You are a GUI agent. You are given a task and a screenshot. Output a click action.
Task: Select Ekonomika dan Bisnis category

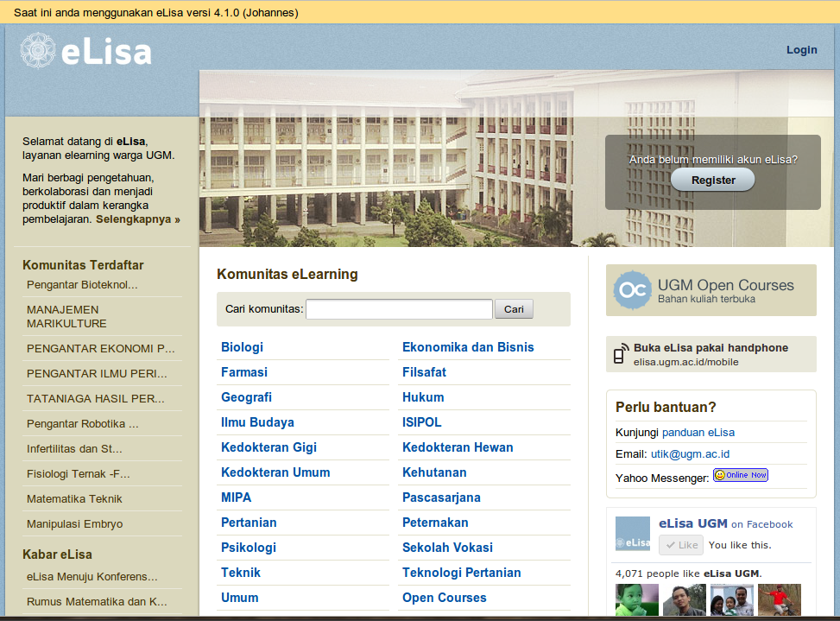click(x=468, y=347)
